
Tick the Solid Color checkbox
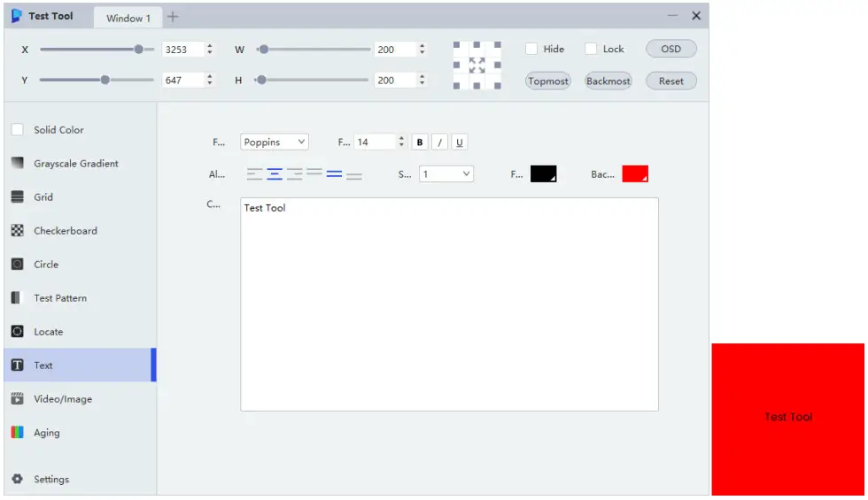[18, 130]
